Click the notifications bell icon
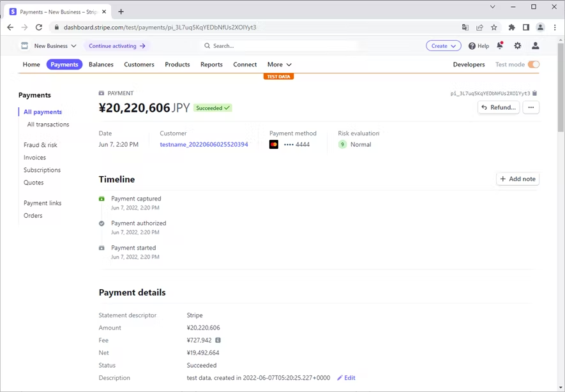 [500, 46]
